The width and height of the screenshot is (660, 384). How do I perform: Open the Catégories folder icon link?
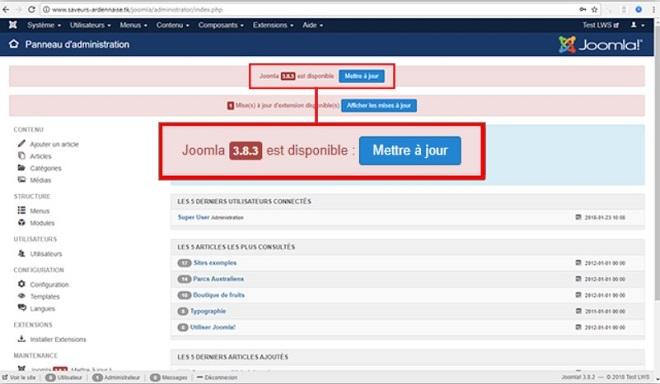point(21,168)
